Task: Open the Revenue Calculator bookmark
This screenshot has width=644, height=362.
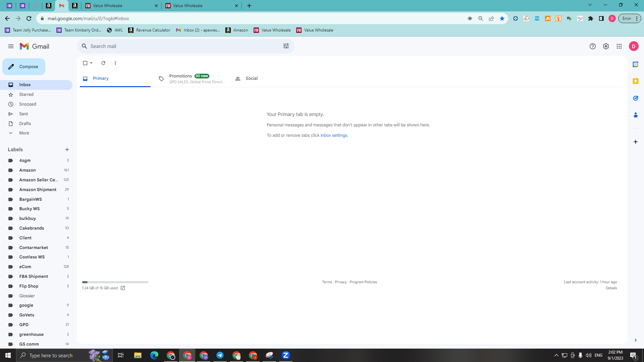Action: pyautogui.click(x=149, y=30)
